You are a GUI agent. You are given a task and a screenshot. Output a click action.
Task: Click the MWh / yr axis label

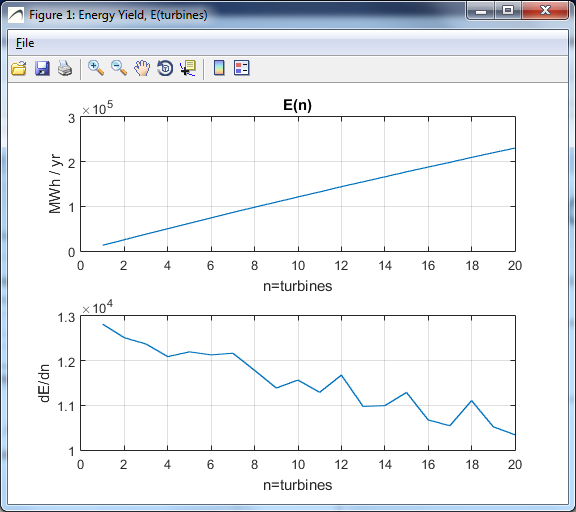tap(55, 184)
